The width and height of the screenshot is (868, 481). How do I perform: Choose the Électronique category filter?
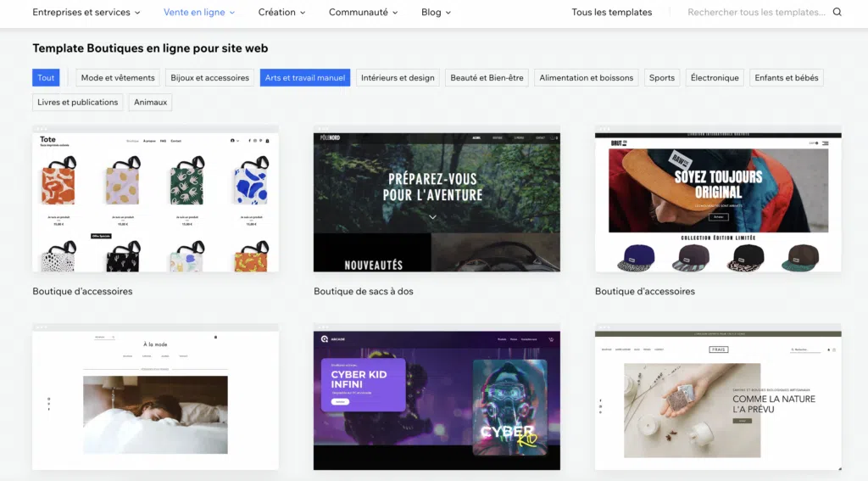coord(715,78)
